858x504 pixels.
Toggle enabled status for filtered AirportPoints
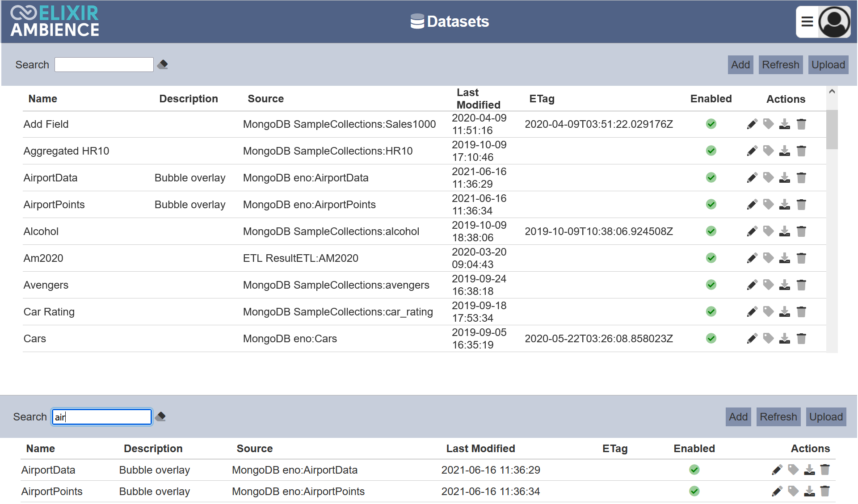[694, 491]
